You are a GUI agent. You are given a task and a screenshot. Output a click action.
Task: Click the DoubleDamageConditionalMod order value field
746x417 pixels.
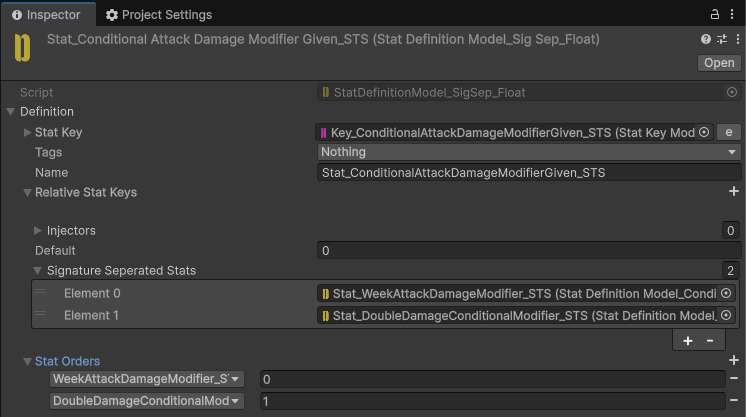point(492,401)
